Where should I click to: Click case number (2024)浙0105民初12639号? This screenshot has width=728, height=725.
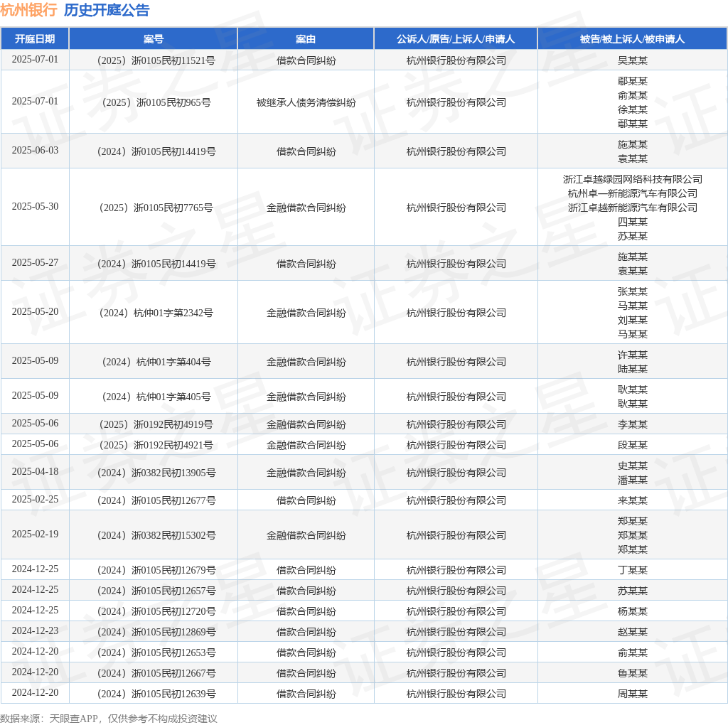click(x=156, y=694)
